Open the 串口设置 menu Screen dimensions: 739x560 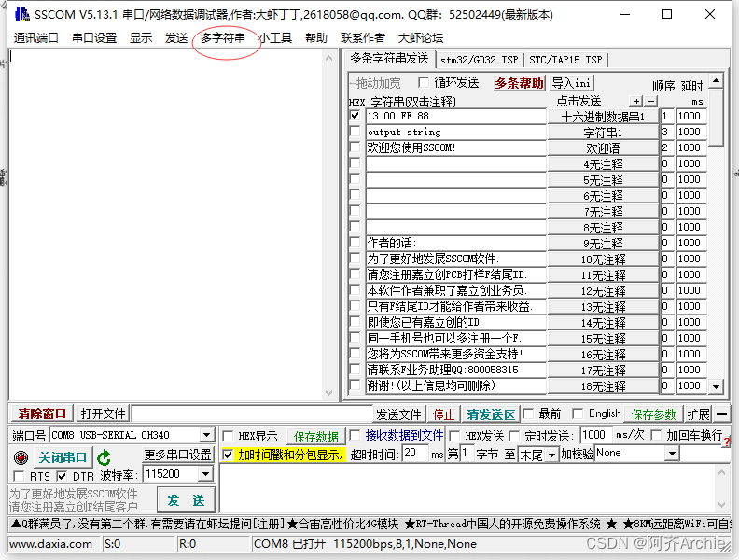[94, 37]
